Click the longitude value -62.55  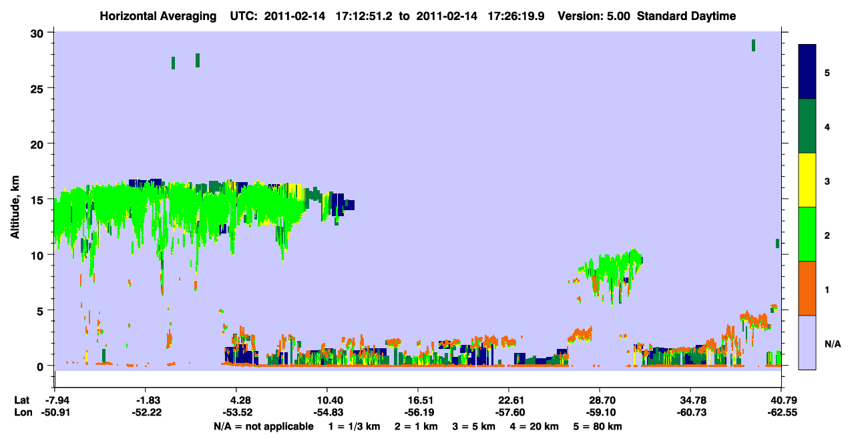pyautogui.click(x=781, y=412)
